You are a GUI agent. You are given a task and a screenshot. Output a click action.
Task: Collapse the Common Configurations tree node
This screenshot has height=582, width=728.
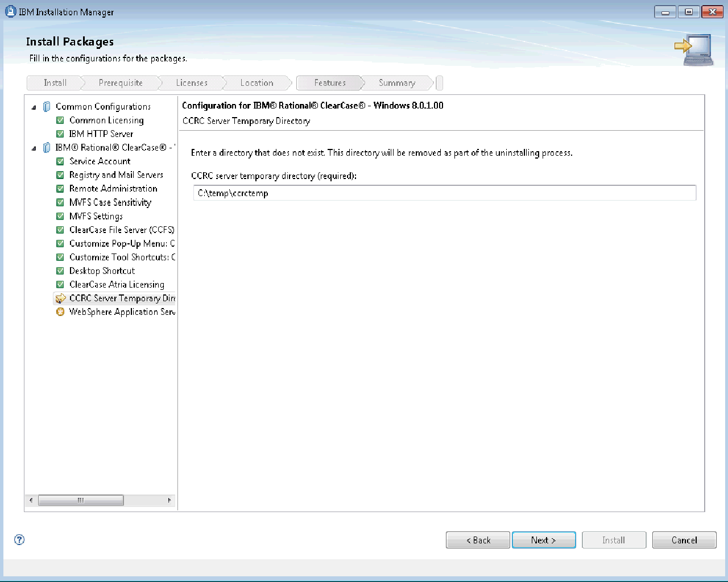(34, 107)
